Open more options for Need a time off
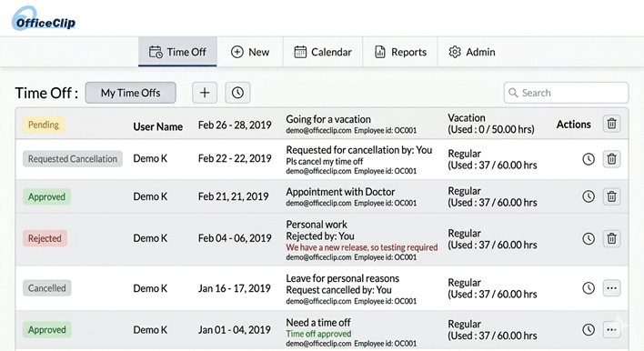Image resolution: width=644 pixels, height=351 pixels. pyautogui.click(x=611, y=329)
